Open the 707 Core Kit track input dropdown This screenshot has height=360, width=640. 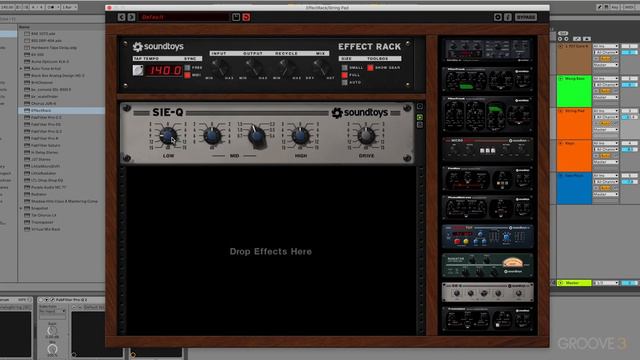pyautogui.click(x=606, y=46)
